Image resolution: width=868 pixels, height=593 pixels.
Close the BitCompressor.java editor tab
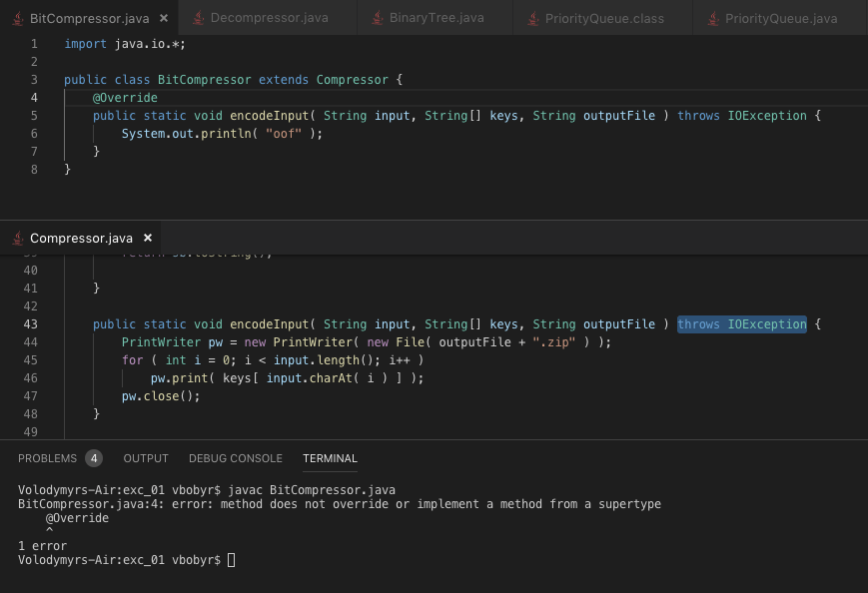tap(164, 17)
